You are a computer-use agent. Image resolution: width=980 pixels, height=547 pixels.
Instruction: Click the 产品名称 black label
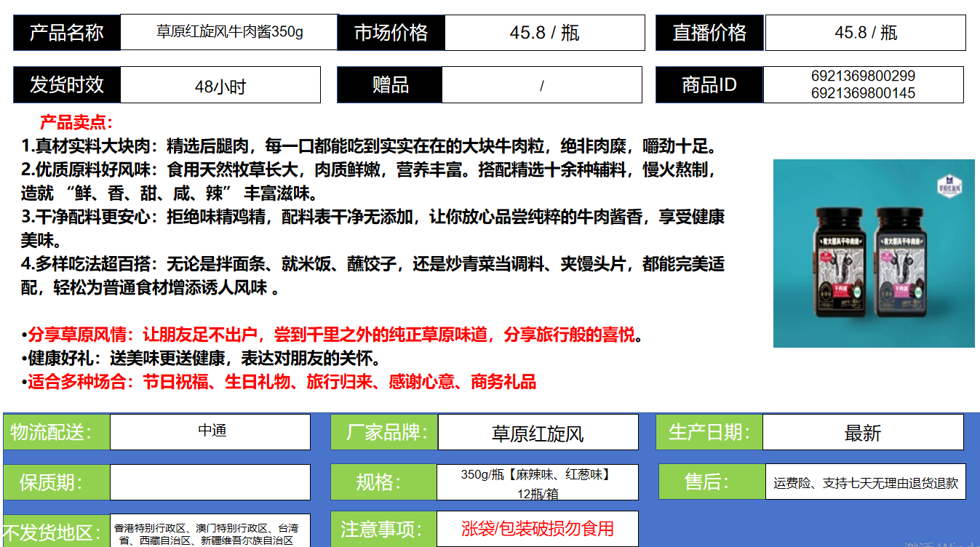[67, 33]
